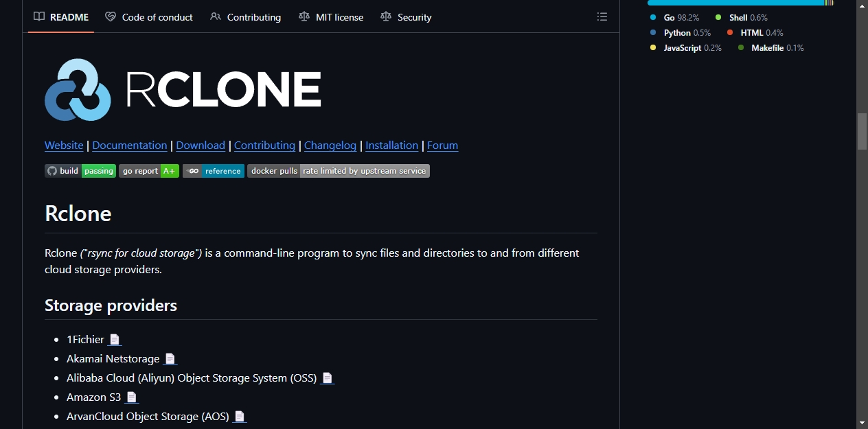Viewport: 868px width, 429px height.
Task: Open the Amazon S3 docs page icon
Action: point(131,397)
